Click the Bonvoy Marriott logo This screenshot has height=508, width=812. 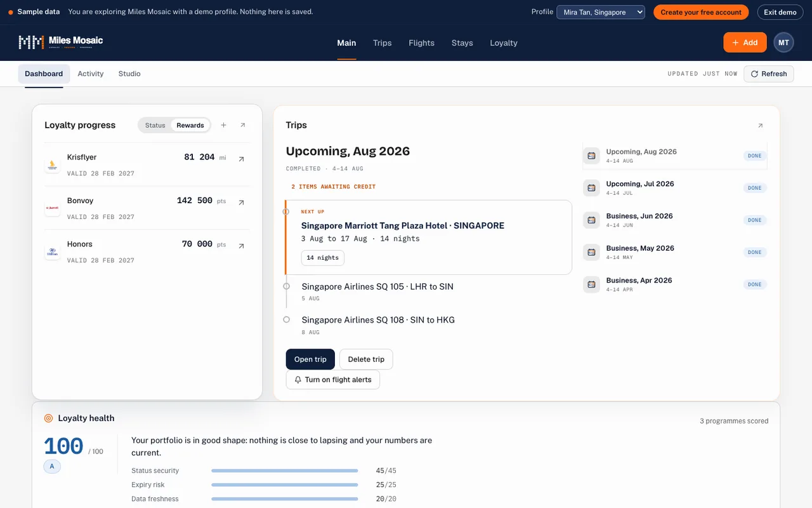[x=52, y=208]
